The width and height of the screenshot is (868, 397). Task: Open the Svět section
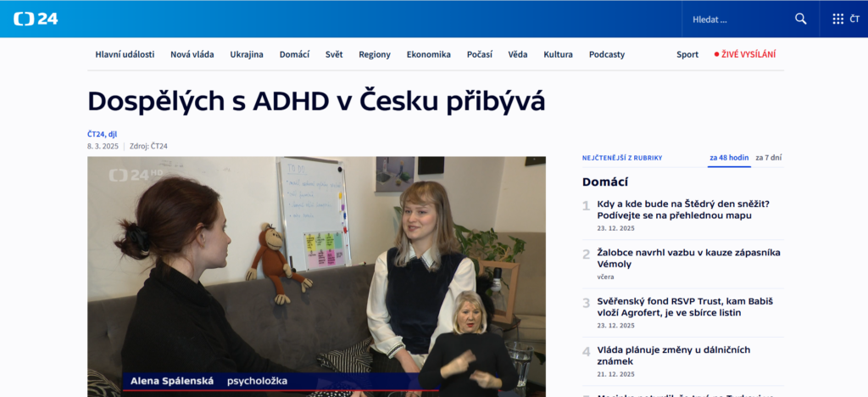(334, 54)
